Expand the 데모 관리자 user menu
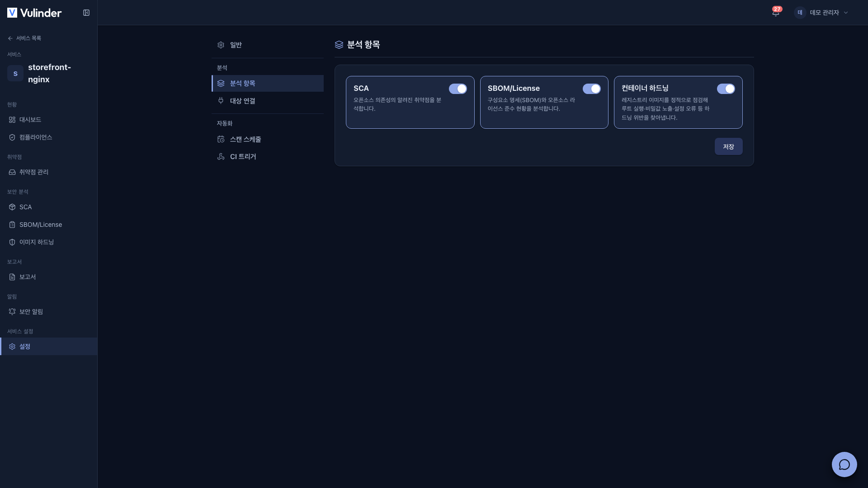Viewport: 868px width, 488px height. (821, 13)
